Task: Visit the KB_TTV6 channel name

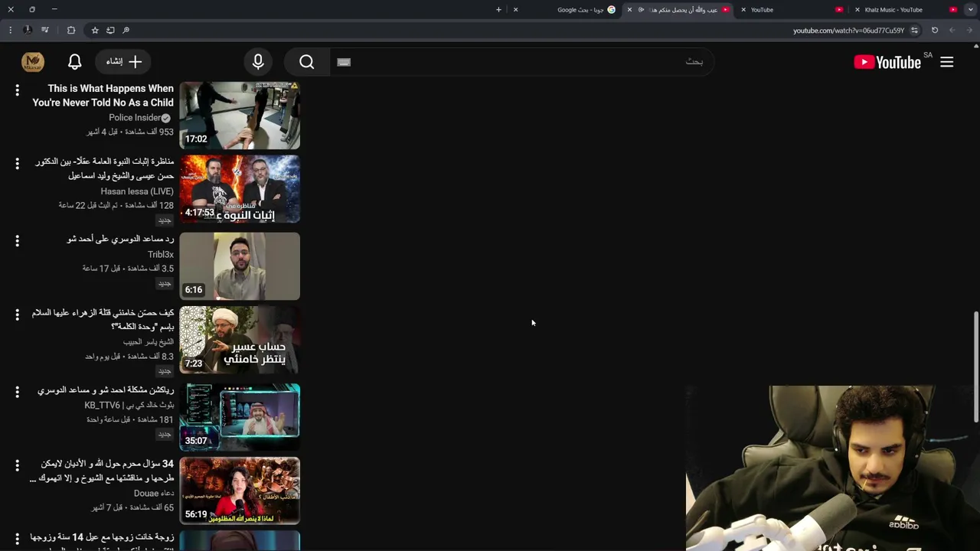Action: [129, 405]
